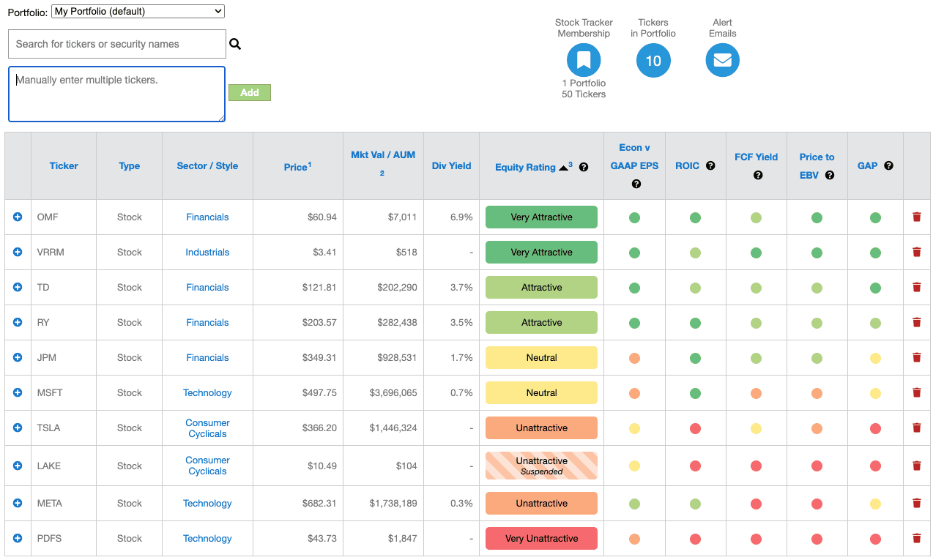This screenshot has width=944, height=560.
Task: Sort by Div Yield column header
Action: pyautogui.click(x=451, y=166)
